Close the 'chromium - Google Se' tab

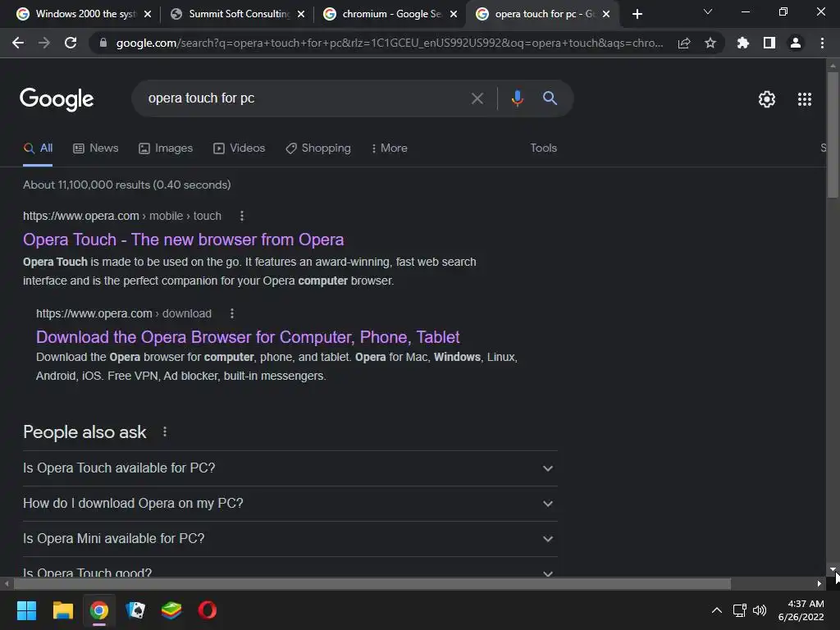[x=454, y=14]
